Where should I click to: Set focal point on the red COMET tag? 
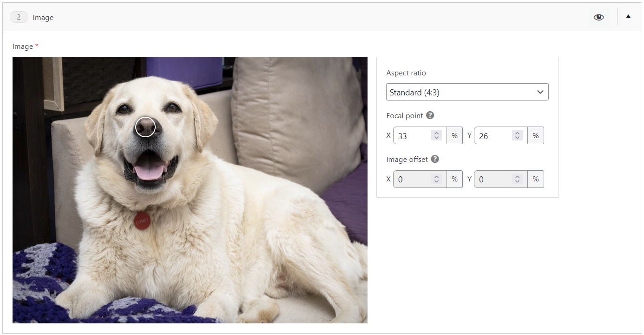[142, 221]
